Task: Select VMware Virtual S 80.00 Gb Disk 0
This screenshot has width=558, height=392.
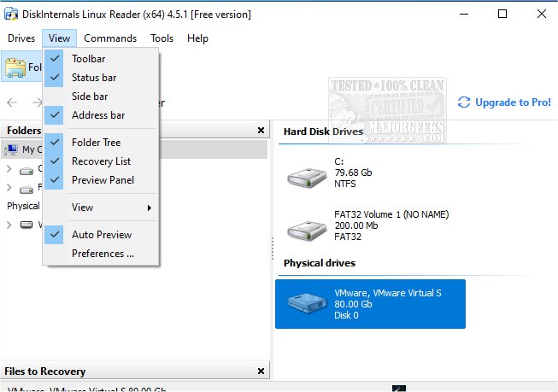Action: [370, 304]
